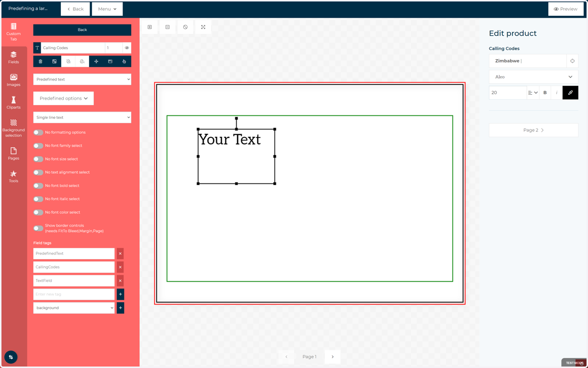Click the rotation handle above text box
The width and height of the screenshot is (588, 368).
(x=236, y=118)
